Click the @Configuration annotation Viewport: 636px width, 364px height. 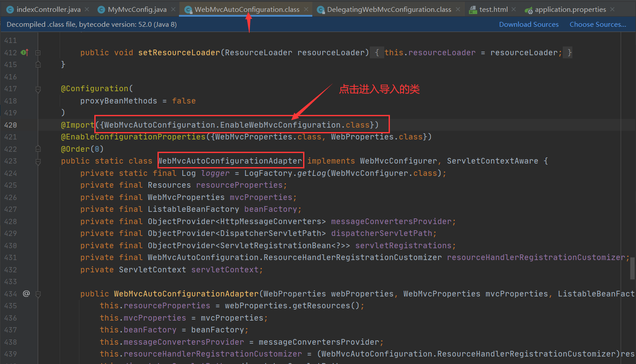pyautogui.click(x=94, y=89)
